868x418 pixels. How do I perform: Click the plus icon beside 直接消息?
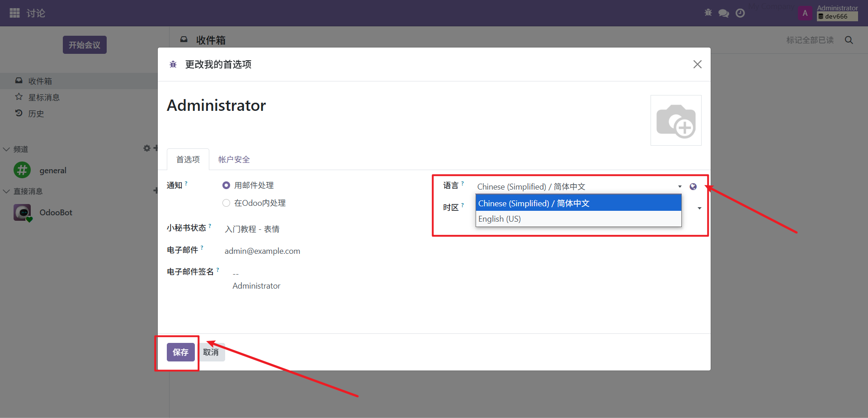[x=156, y=191]
